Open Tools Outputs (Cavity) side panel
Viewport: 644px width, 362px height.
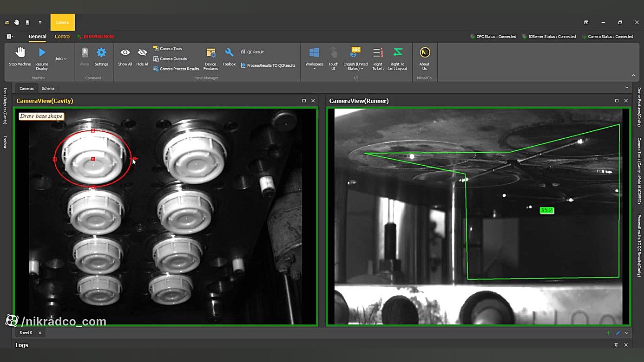pyautogui.click(x=5, y=106)
